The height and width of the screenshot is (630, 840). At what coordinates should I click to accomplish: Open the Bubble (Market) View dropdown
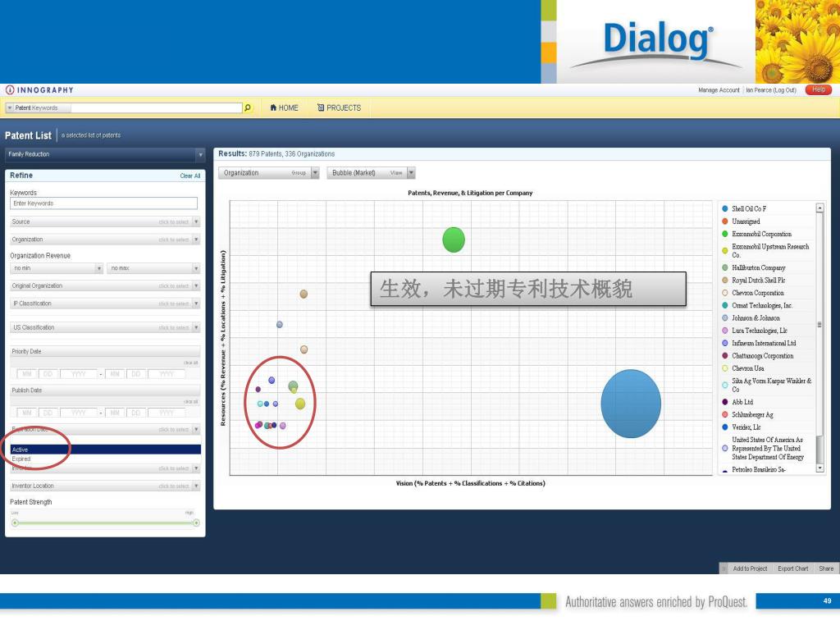point(371,173)
